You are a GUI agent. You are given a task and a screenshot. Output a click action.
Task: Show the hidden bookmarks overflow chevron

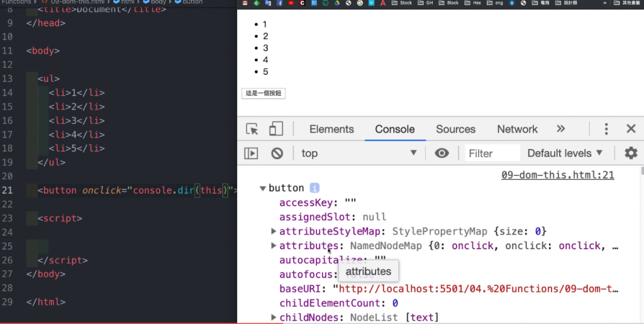pos(604,3)
